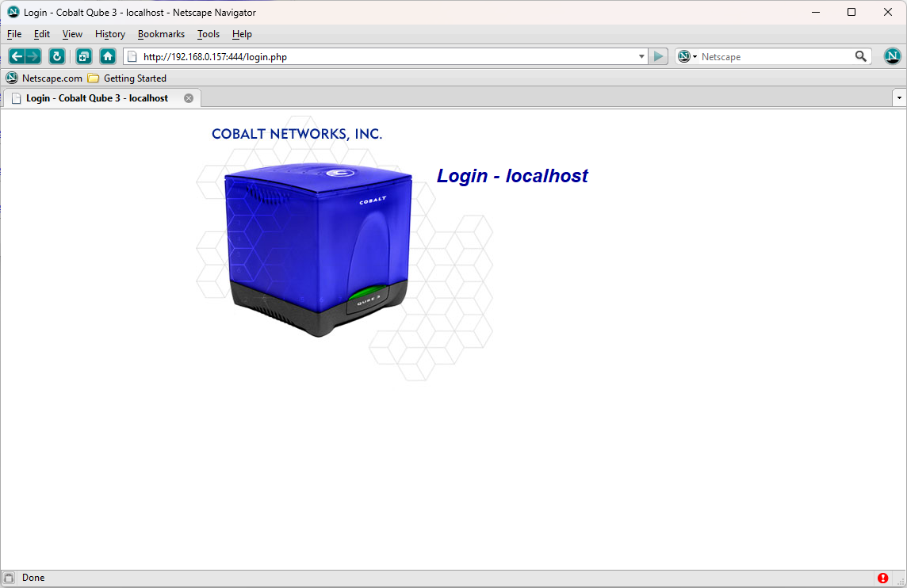Open the Bookmarks menu
This screenshot has width=907, height=588.
(x=161, y=34)
